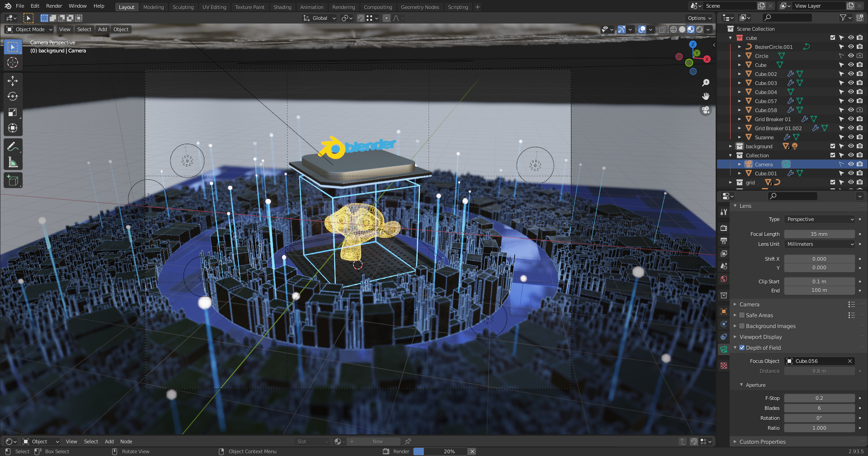Enable the Safe Areas checkbox
The height and width of the screenshot is (456, 868).
point(742,315)
